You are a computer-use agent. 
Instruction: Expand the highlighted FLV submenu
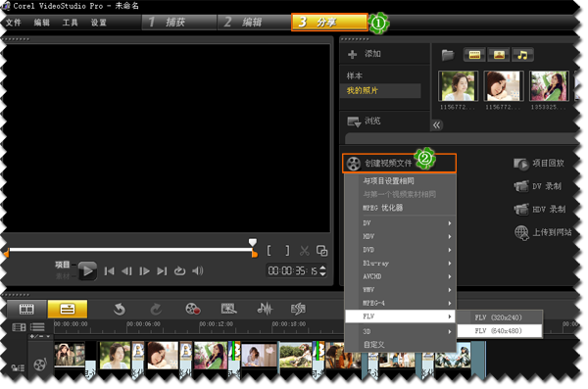tap(400, 316)
